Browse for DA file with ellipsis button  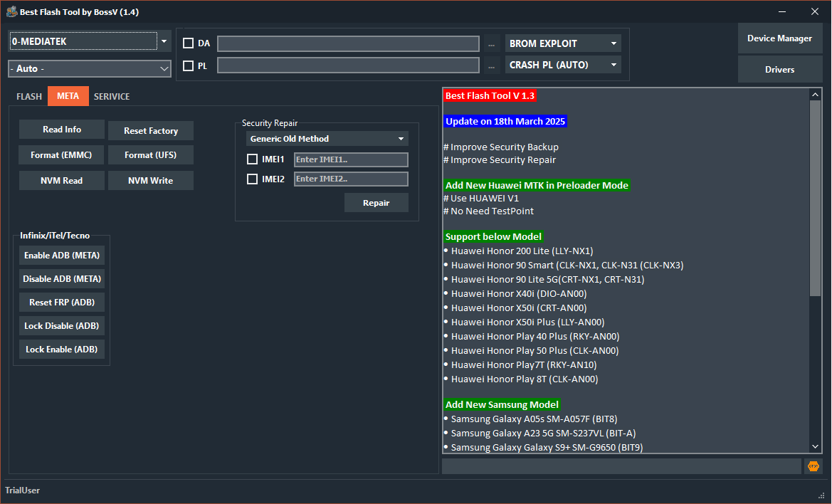491,44
